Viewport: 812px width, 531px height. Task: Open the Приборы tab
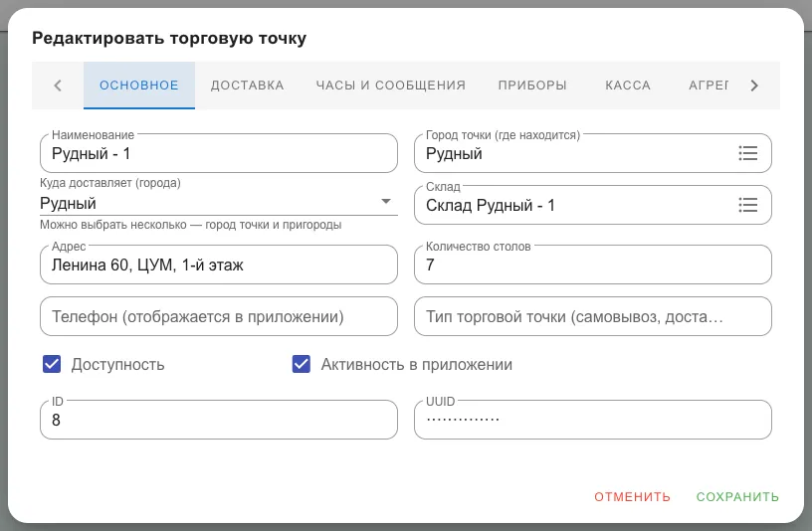point(532,86)
